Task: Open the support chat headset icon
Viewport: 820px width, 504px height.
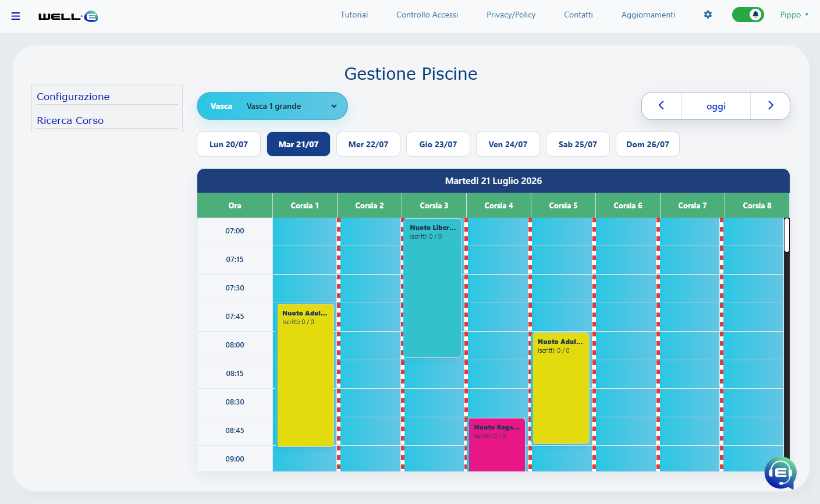Action: point(780,473)
